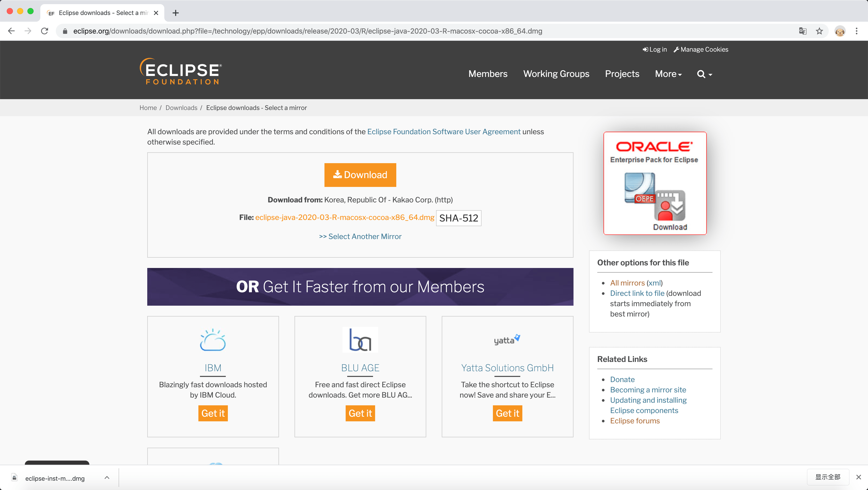The height and width of the screenshot is (490, 868).
Task: Open All mirrors link
Action: pyautogui.click(x=627, y=283)
